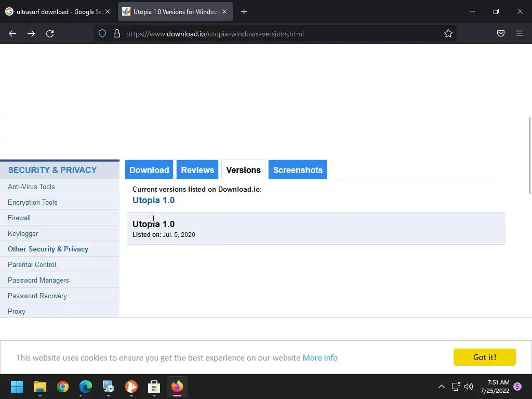Dismiss cookie notice with Got it!
This screenshot has height=399, width=532.
[x=485, y=357]
